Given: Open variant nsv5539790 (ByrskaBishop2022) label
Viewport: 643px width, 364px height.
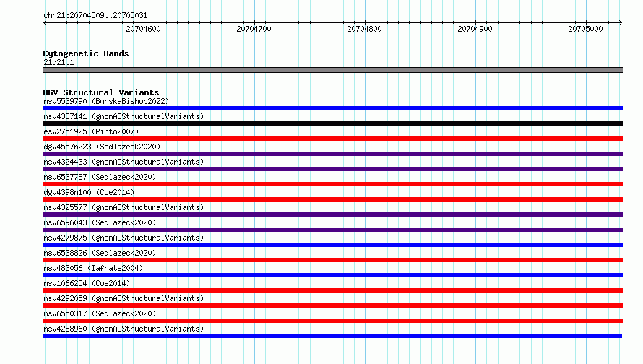Looking at the screenshot, I should 106,101.
